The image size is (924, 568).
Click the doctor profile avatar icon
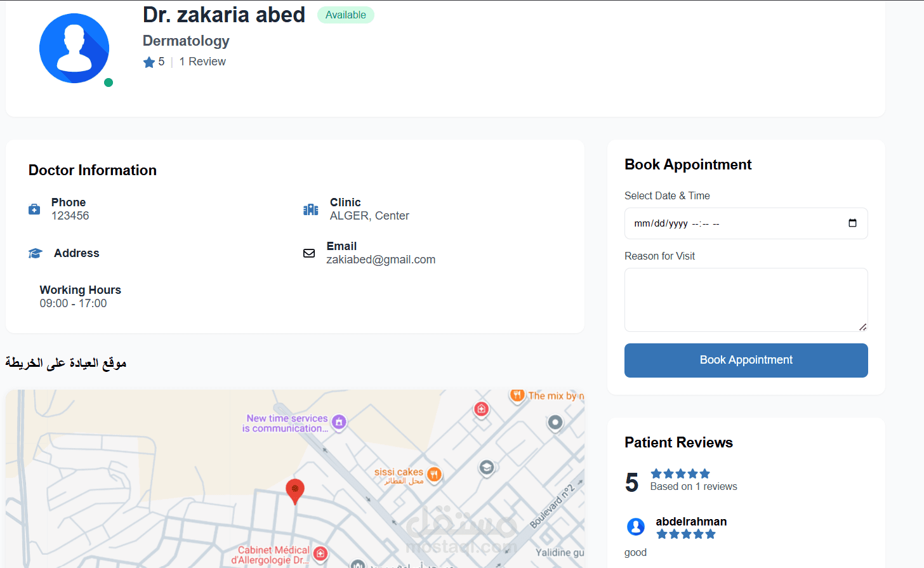[x=74, y=48]
